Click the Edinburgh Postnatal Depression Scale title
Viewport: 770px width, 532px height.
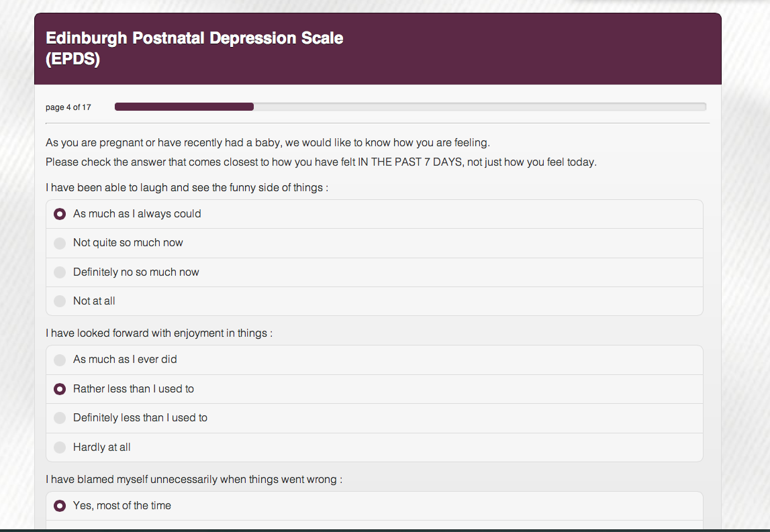pos(195,48)
